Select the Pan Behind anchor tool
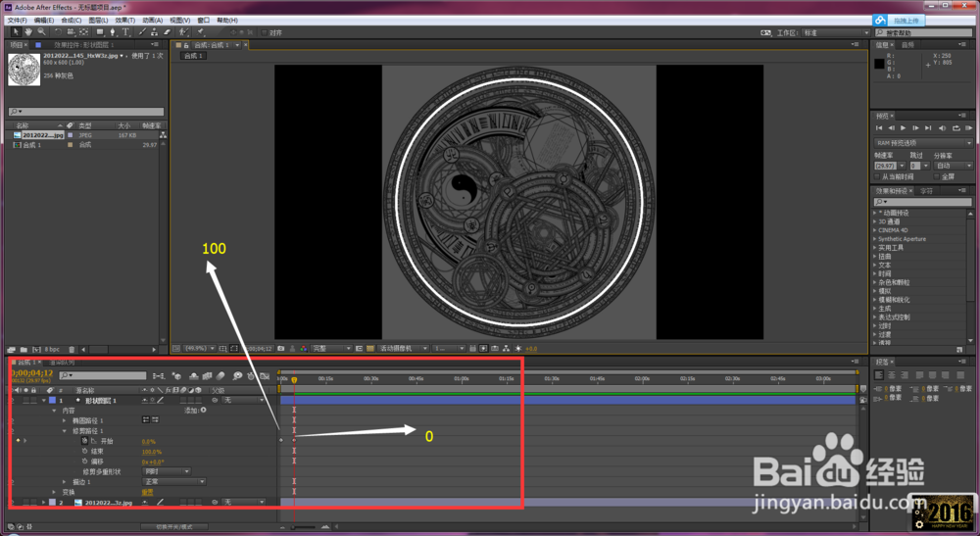 pos(83,32)
